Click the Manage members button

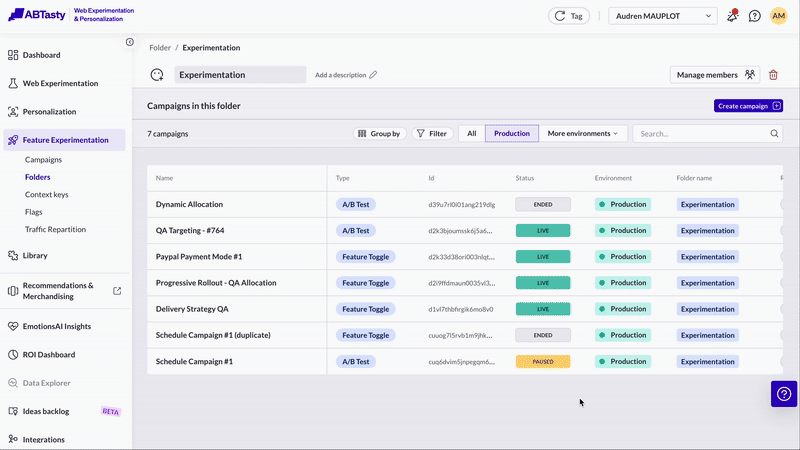pyautogui.click(x=715, y=75)
